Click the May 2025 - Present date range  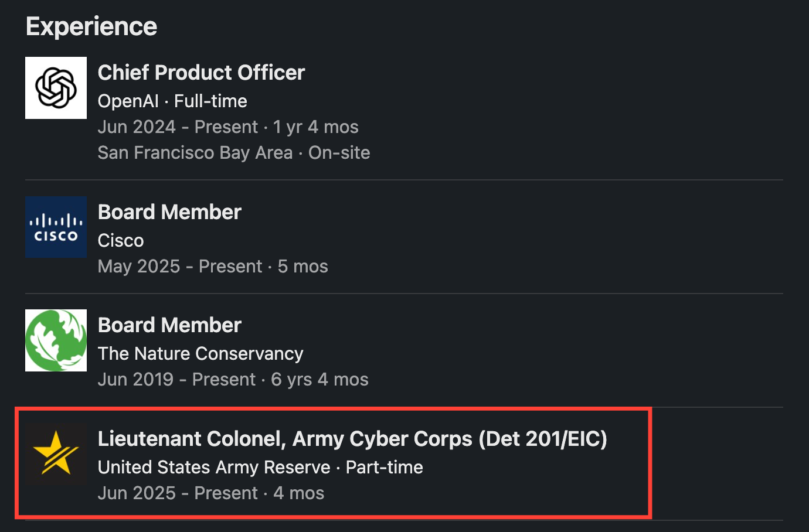pos(179,267)
